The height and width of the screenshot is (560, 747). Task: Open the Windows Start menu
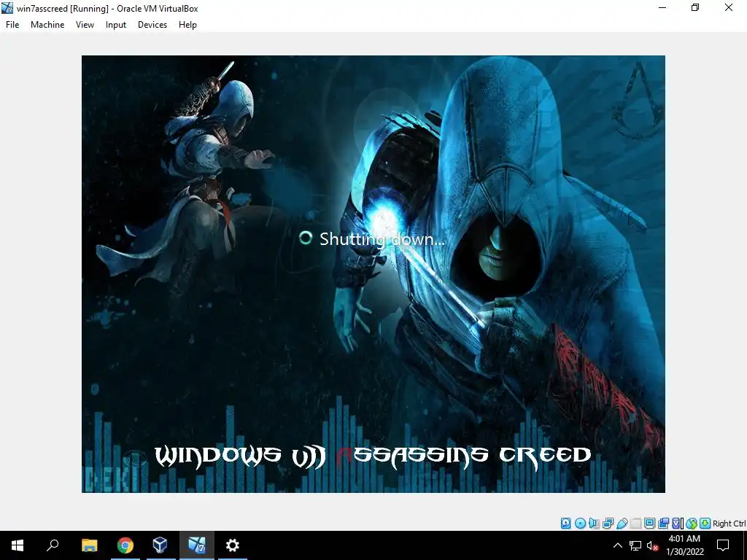coord(18,545)
